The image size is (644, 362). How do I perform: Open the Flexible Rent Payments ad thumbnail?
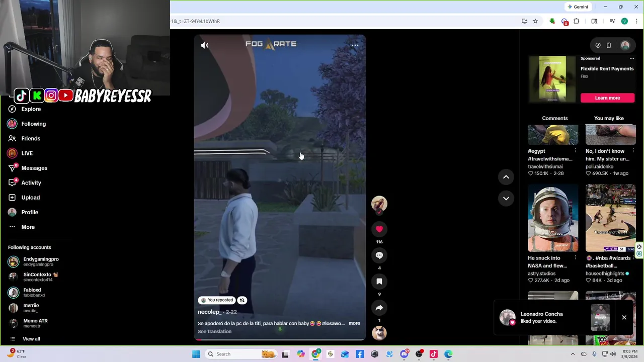(x=552, y=79)
